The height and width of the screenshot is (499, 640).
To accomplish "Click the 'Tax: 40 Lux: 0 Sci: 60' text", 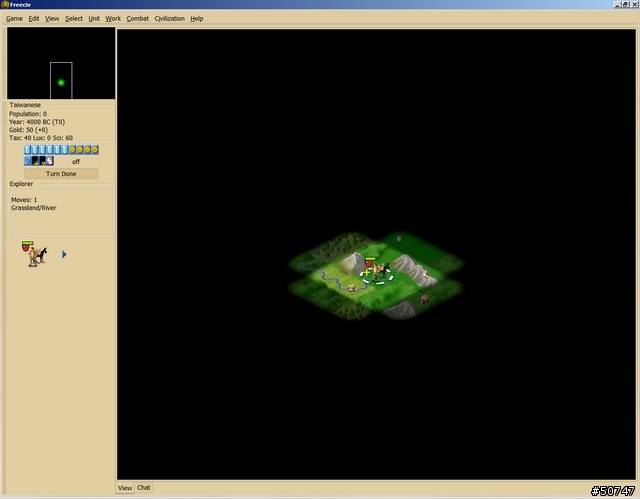I will coord(41,138).
